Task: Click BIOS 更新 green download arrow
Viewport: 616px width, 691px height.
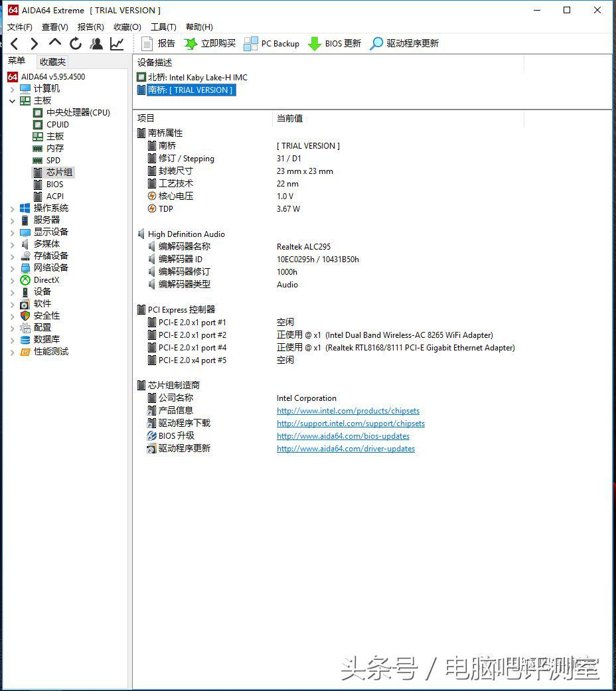Action: pyautogui.click(x=334, y=44)
